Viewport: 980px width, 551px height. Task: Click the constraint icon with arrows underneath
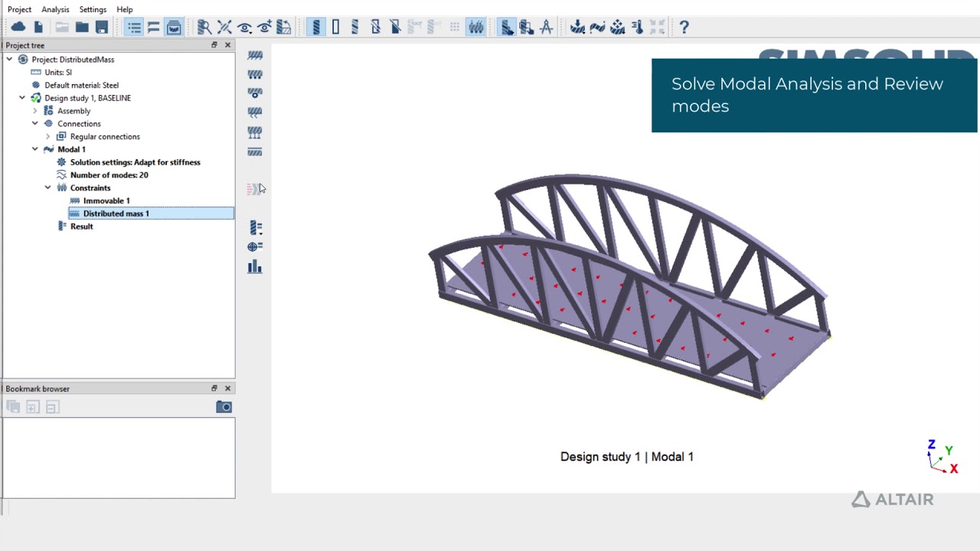[255, 132]
